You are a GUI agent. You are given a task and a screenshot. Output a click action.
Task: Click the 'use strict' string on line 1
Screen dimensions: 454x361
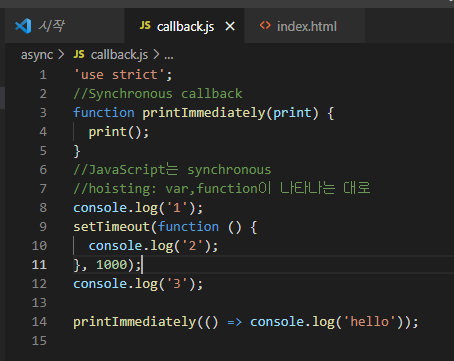119,75
